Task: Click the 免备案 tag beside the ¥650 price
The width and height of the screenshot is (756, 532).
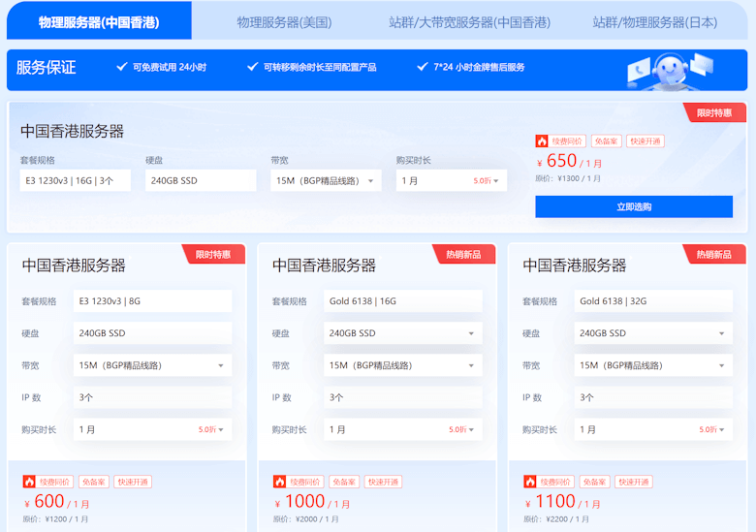Action: click(607, 141)
